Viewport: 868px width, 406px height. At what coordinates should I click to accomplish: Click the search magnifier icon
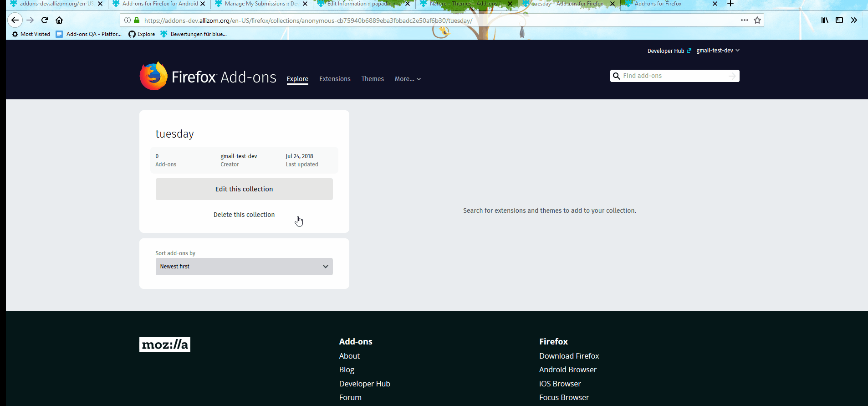[x=616, y=76]
